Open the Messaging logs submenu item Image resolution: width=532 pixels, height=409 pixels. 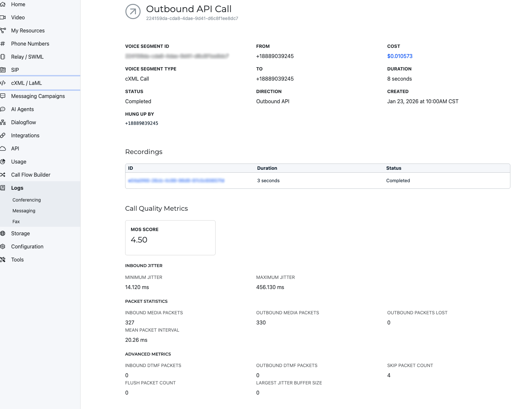(x=24, y=211)
